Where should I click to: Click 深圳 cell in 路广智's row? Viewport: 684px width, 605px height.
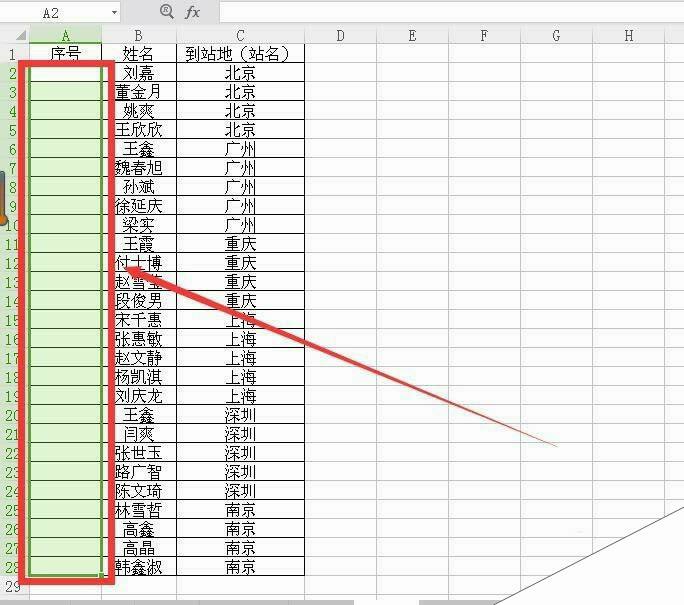[x=240, y=472]
